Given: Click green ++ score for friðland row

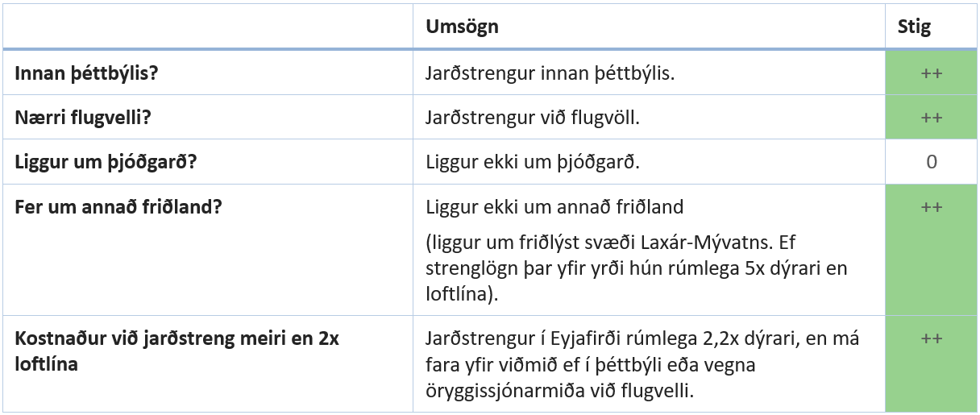Looking at the screenshot, I should click(932, 207).
